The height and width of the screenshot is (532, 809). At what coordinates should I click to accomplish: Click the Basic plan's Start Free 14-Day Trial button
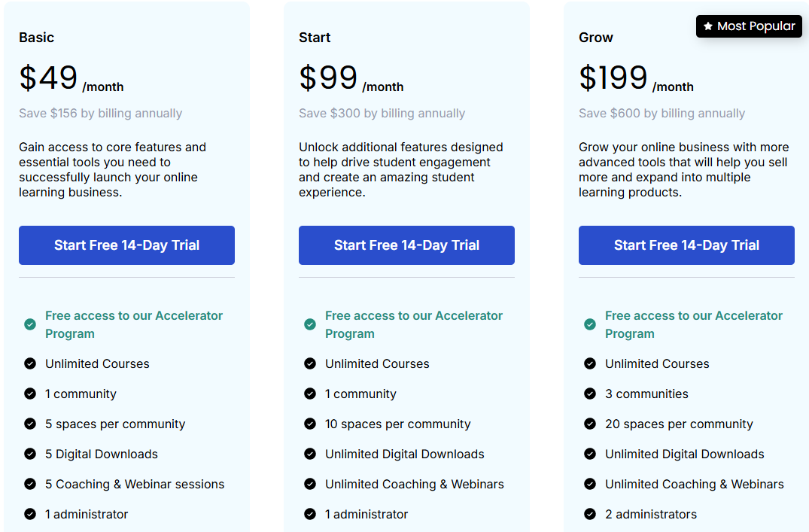pyautogui.click(x=126, y=245)
